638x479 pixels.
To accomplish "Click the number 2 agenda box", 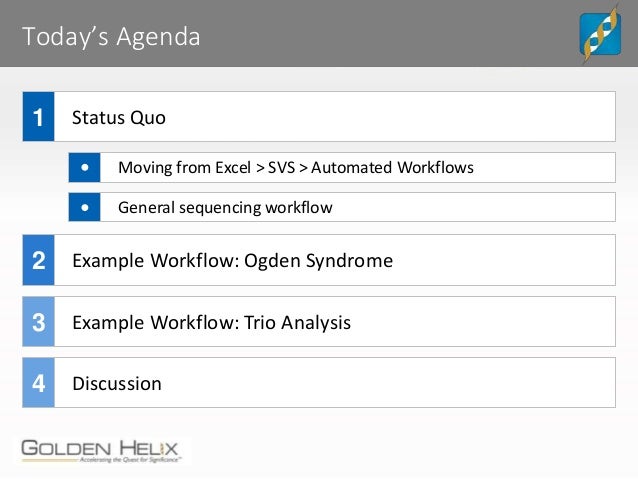I will click(38, 260).
